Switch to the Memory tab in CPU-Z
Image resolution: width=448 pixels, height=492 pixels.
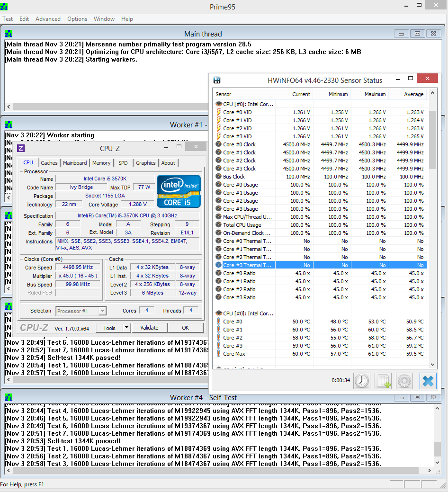coord(101,163)
